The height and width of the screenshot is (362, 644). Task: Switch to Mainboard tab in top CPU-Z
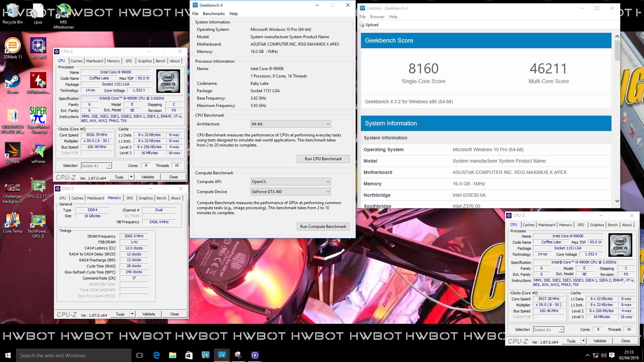point(95,61)
